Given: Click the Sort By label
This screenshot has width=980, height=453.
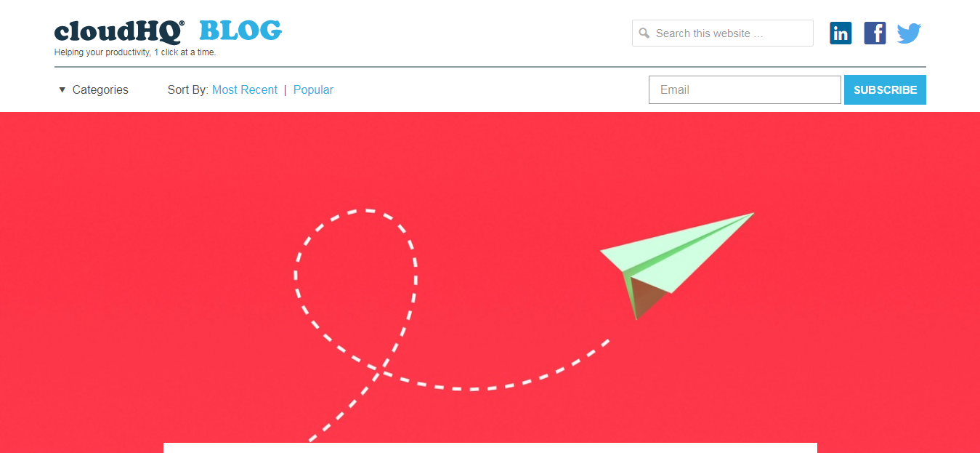Looking at the screenshot, I should tap(188, 90).
